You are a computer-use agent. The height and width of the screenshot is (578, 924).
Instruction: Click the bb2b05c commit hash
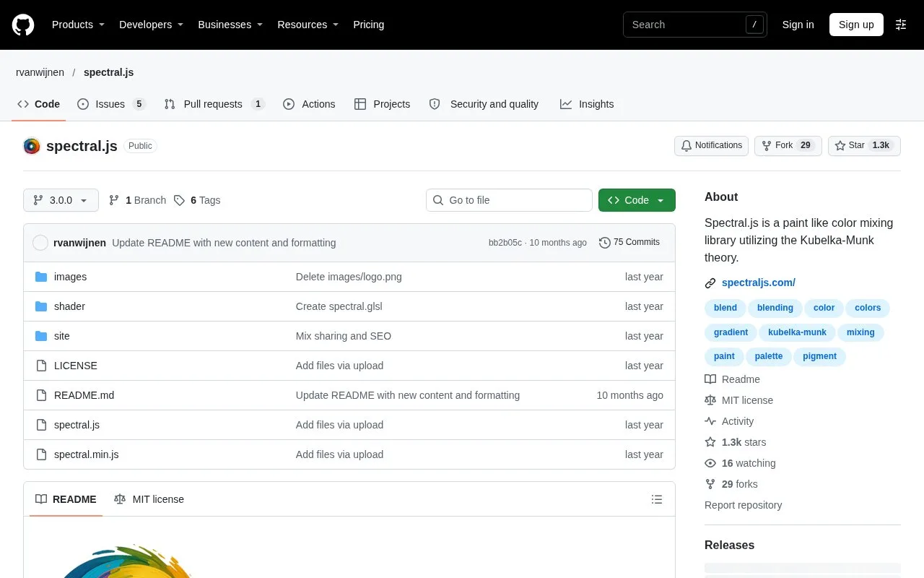coord(505,243)
